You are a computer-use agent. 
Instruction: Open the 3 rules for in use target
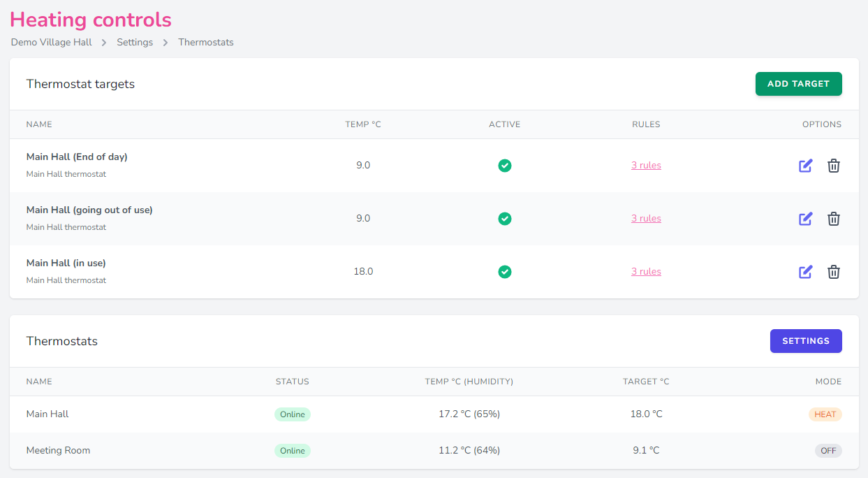646,271
